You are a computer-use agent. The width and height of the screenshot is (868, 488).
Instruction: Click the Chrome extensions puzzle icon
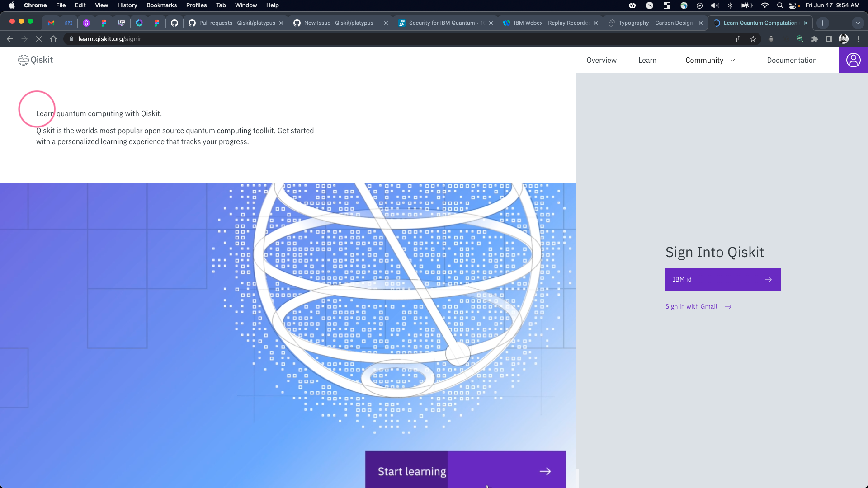click(815, 39)
